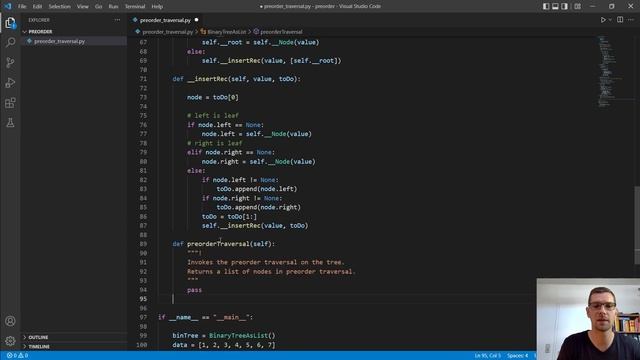
Task: Toggle secondary side bar layout icon
Action: [x=564, y=6]
